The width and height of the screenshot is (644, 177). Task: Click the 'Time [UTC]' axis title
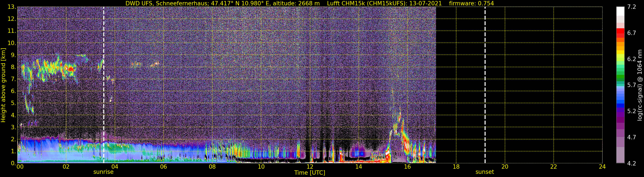[x=309, y=173]
